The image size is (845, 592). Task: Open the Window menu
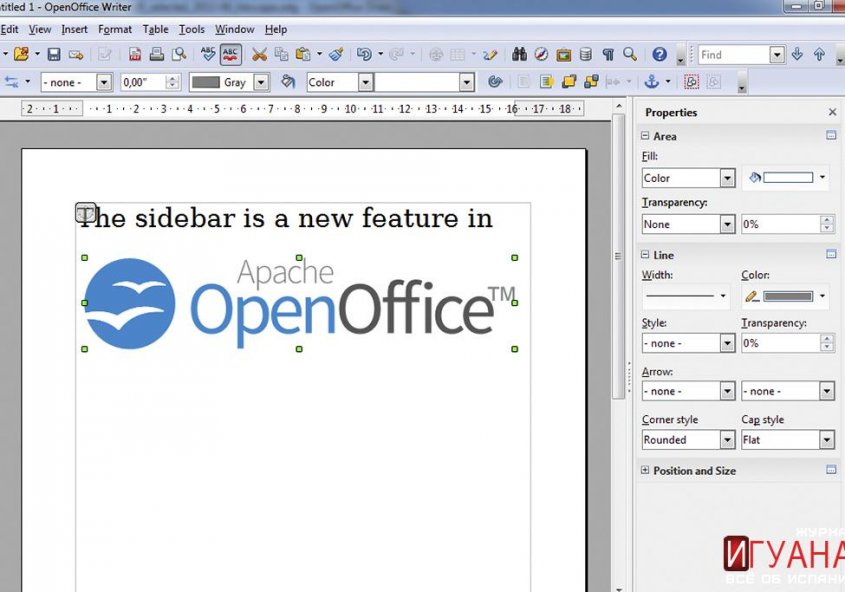pyautogui.click(x=234, y=30)
